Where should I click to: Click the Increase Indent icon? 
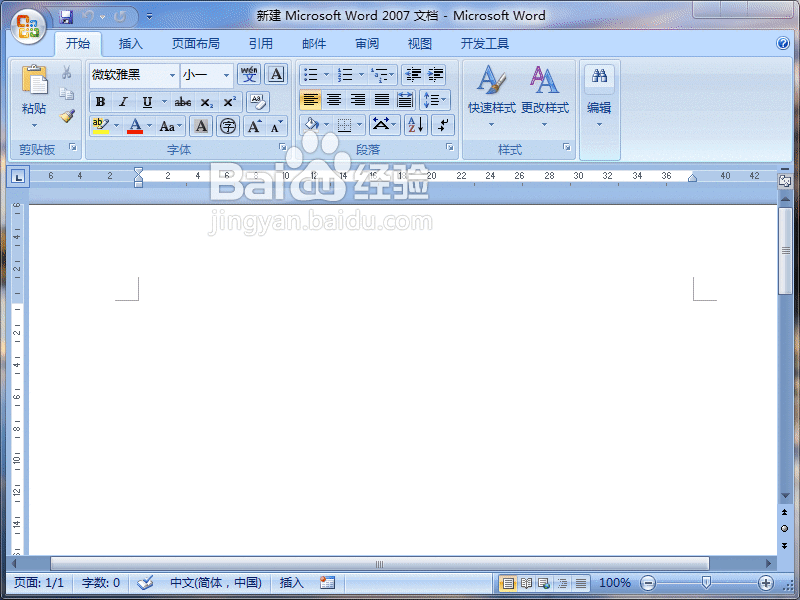(435, 75)
